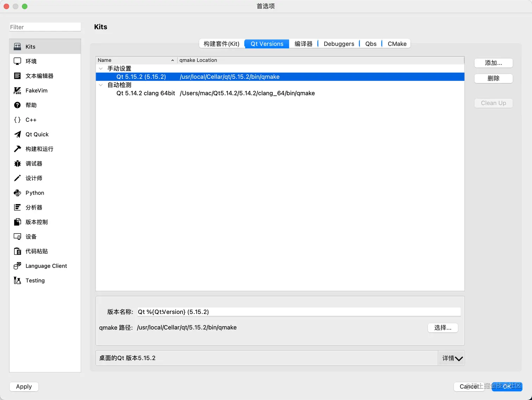Image resolution: width=532 pixels, height=400 pixels.
Task: Click the /Users/mac/Qt5.14.2 qmake path cell
Action: (247, 93)
